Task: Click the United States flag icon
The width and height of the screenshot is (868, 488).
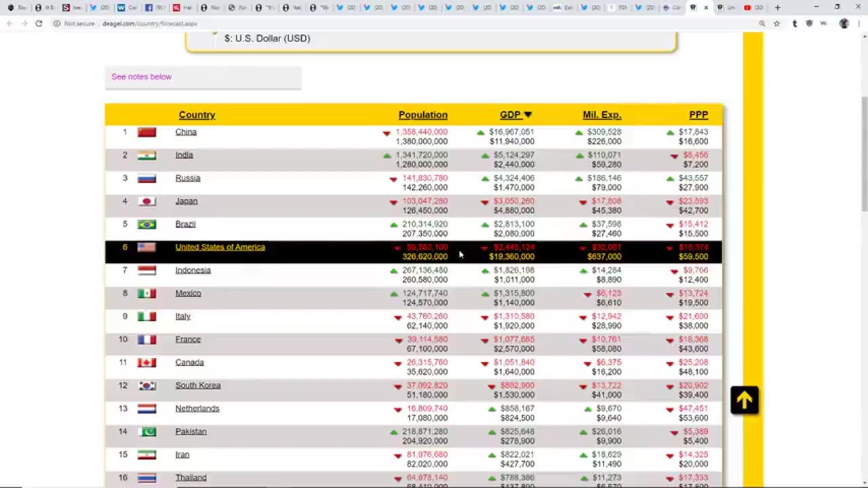Action: pyautogui.click(x=146, y=247)
